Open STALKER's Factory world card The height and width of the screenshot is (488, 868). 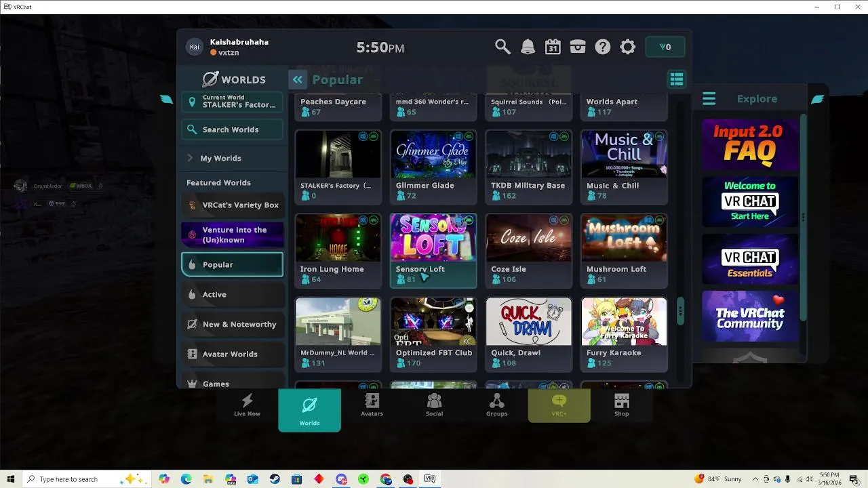[x=338, y=167]
